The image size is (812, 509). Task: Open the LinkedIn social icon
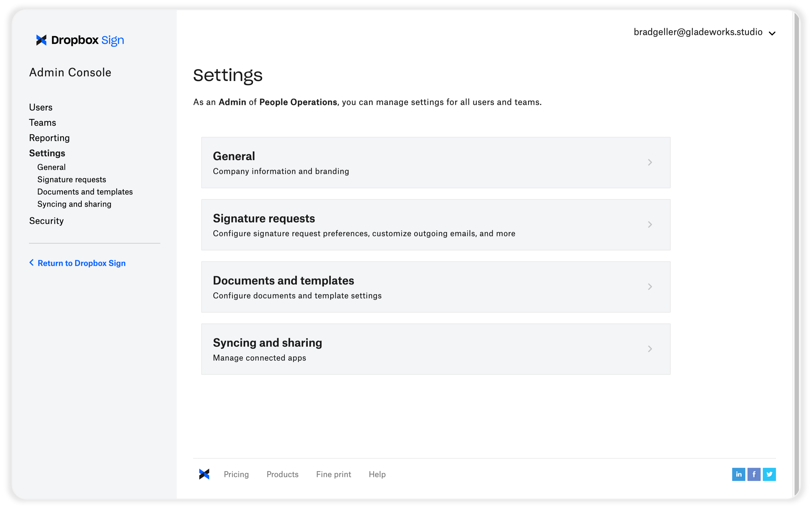(738, 474)
